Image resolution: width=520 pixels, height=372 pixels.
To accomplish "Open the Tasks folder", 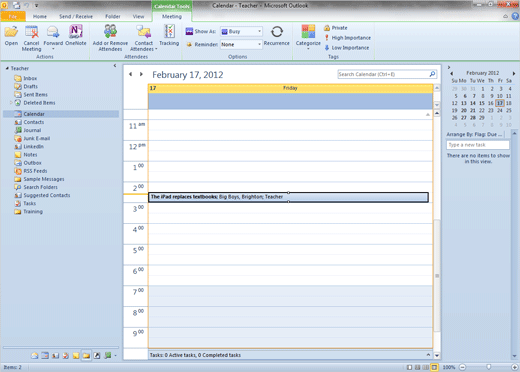I will pos(29,203).
